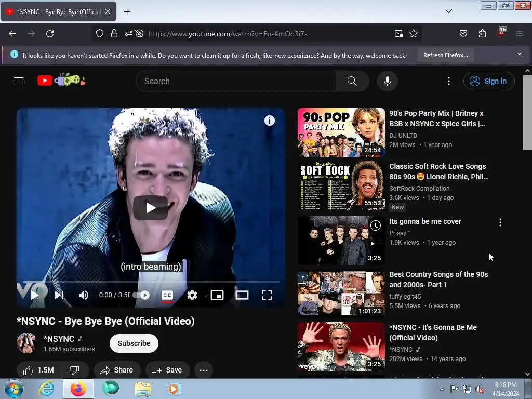Toggle the autoplay switch

point(141,295)
